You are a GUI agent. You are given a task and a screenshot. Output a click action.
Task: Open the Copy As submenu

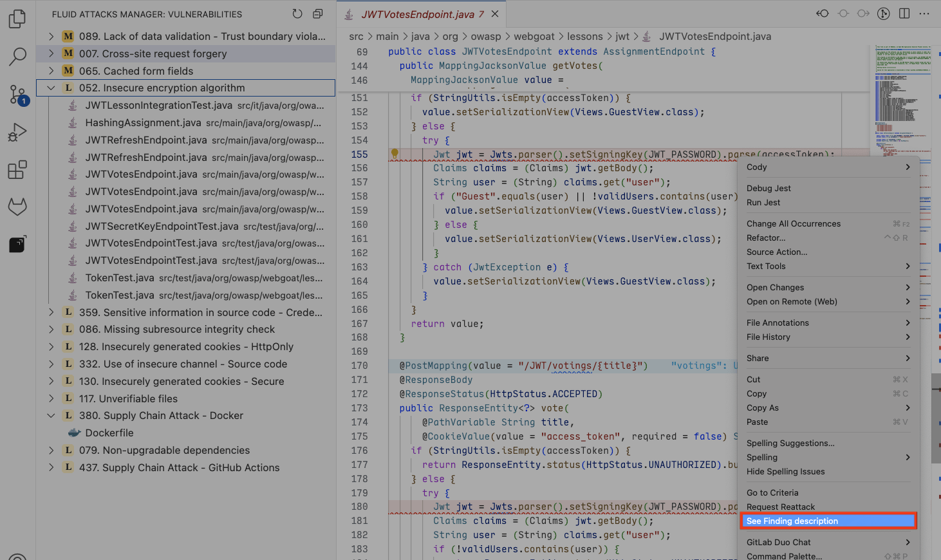pyautogui.click(x=828, y=407)
